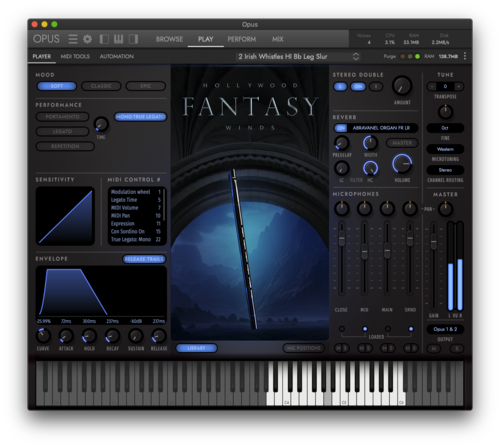Turn off the Reverb ON switch
This screenshot has width=500, height=447.
[341, 128]
